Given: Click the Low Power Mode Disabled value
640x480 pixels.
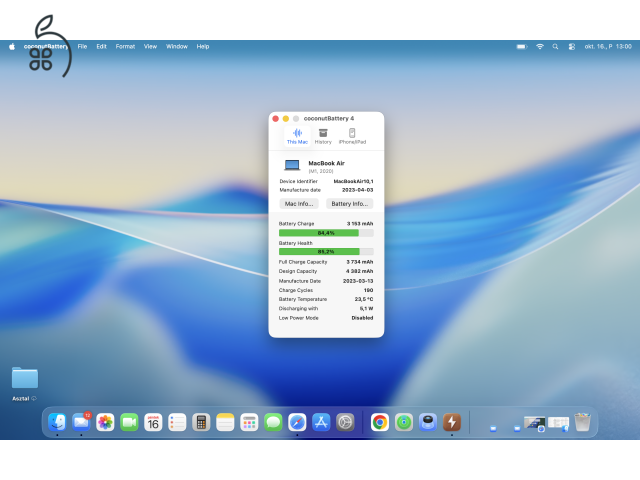Looking at the screenshot, I should tap(362, 318).
